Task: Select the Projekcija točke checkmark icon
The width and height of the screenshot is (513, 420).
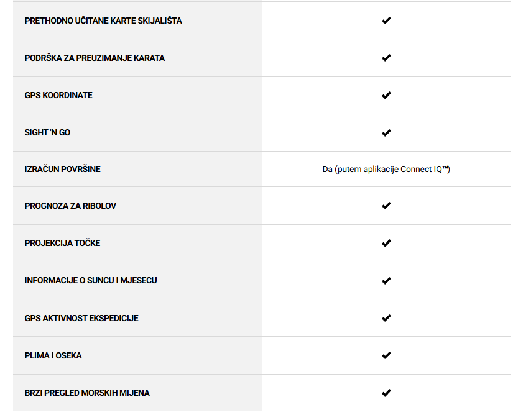Action: pos(386,243)
